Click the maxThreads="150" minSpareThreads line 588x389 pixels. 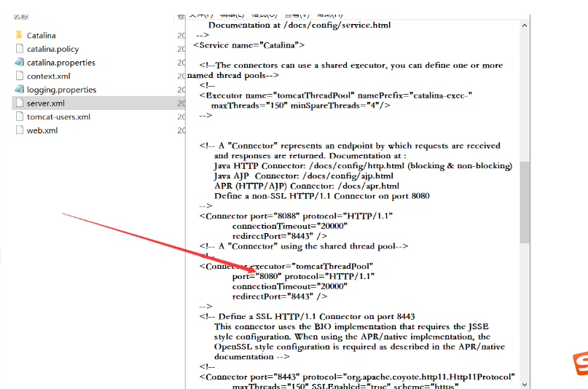tap(300, 106)
